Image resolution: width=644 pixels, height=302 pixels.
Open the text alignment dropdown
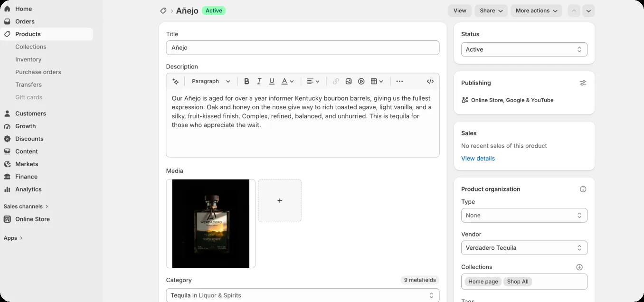(x=313, y=81)
